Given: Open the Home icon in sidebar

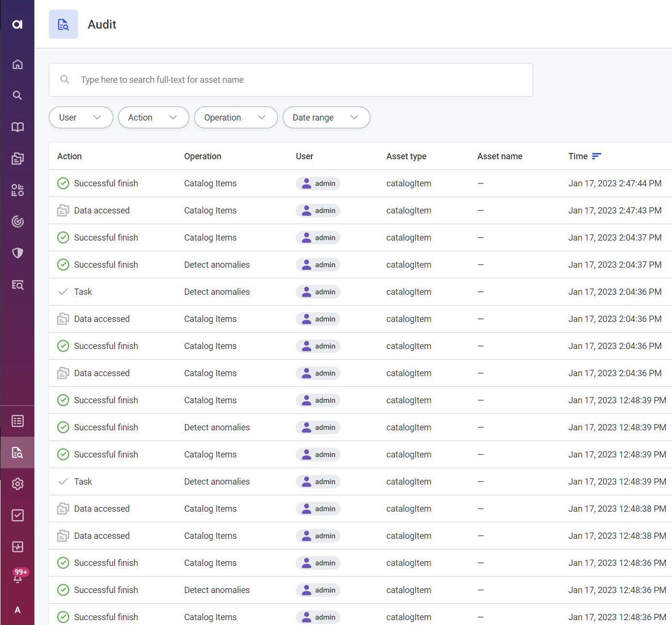Looking at the screenshot, I should point(17,64).
